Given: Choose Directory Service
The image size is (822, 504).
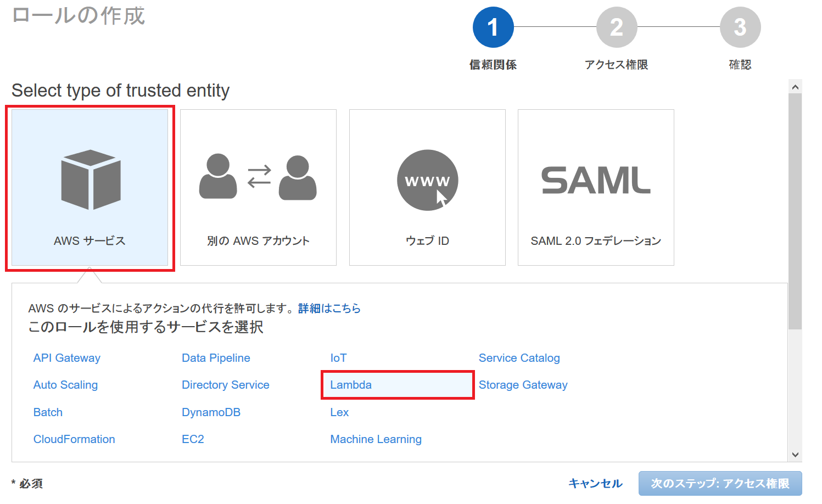Looking at the screenshot, I should click(x=226, y=385).
